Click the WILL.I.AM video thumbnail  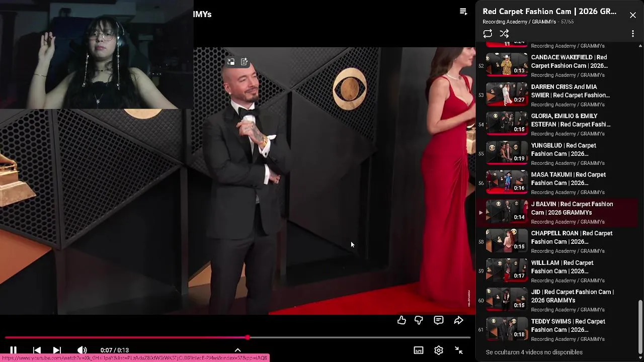(x=507, y=269)
